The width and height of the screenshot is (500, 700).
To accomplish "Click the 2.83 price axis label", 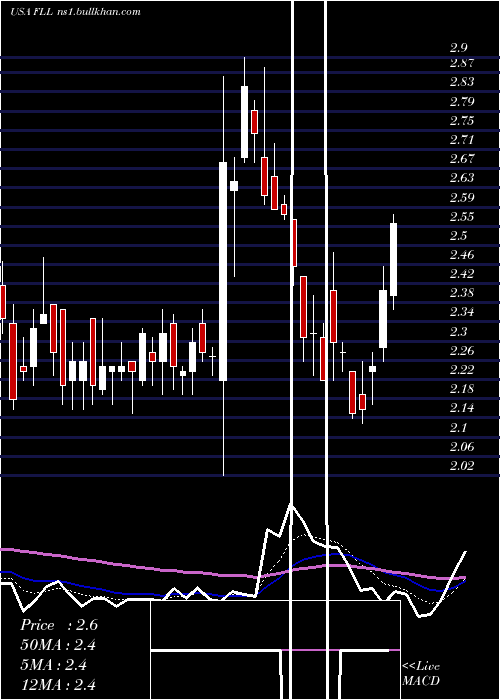I will 462,82.
